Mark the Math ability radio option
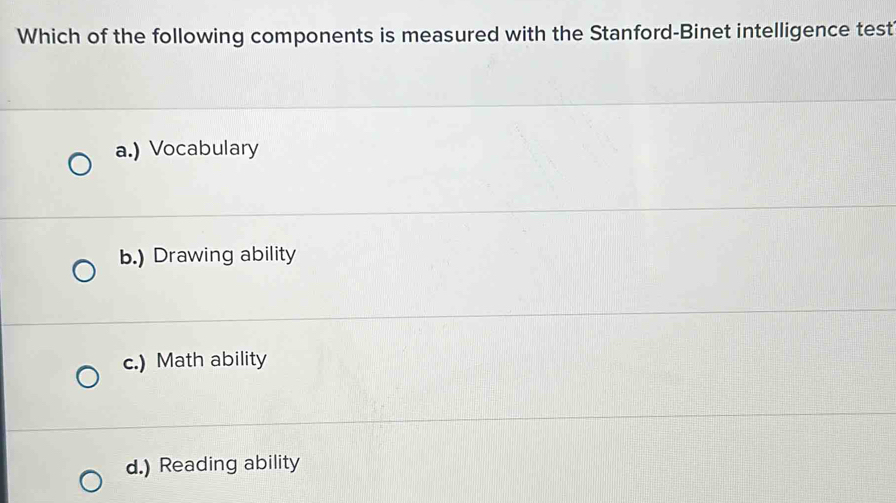This screenshot has height=503, width=896. pos(89,378)
